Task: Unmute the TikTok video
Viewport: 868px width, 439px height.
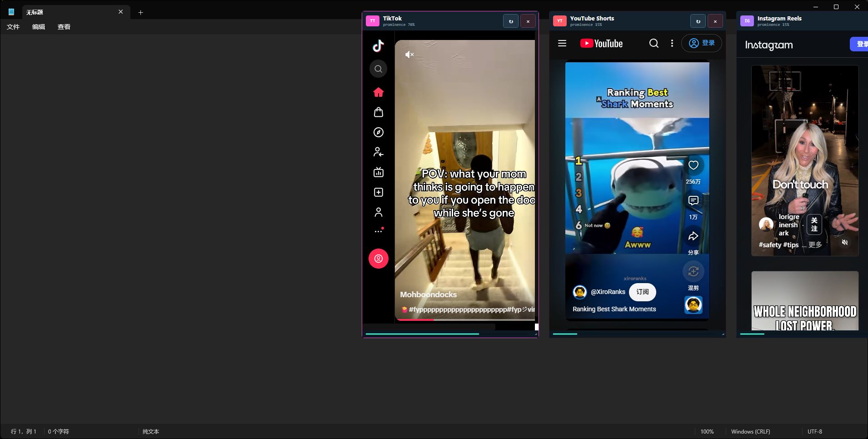Action: tap(409, 55)
